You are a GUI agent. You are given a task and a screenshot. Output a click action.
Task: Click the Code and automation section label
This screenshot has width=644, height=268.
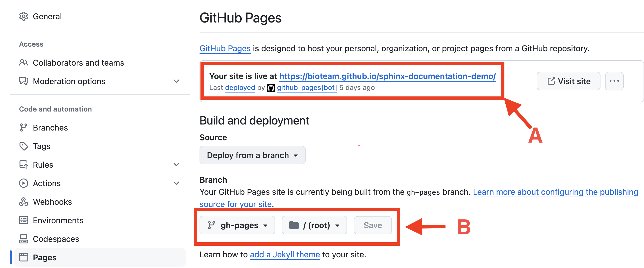tap(56, 109)
